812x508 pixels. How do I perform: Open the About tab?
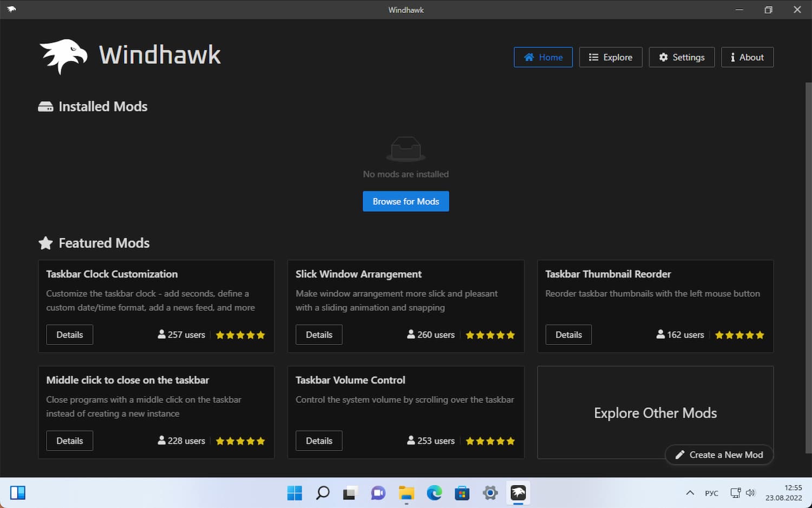(x=747, y=57)
